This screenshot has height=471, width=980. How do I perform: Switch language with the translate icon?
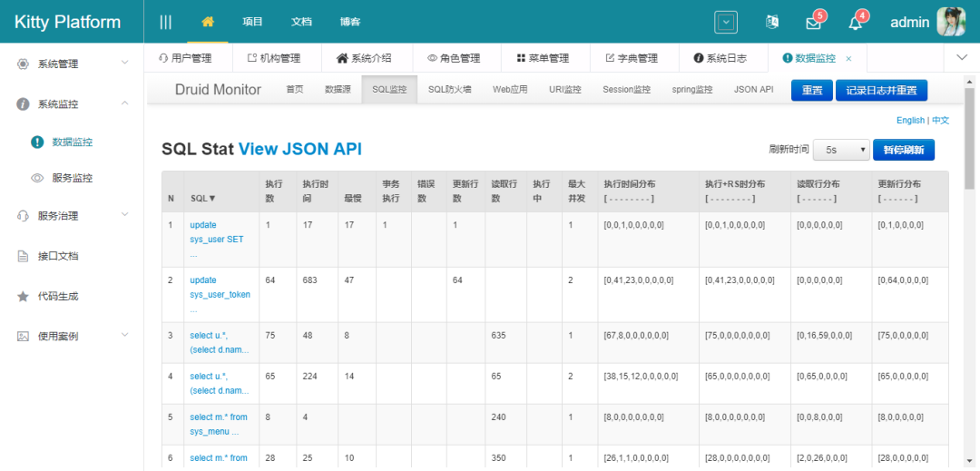(772, 22)
